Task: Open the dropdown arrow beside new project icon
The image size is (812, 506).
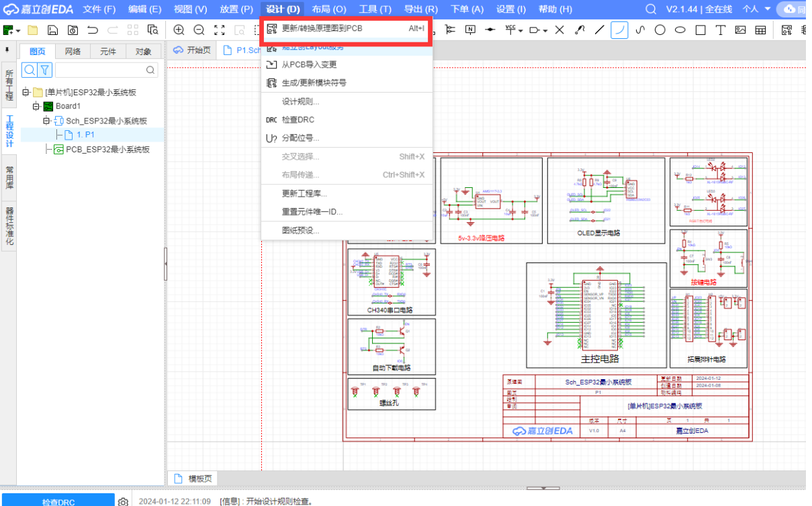Action: (18, 31)
